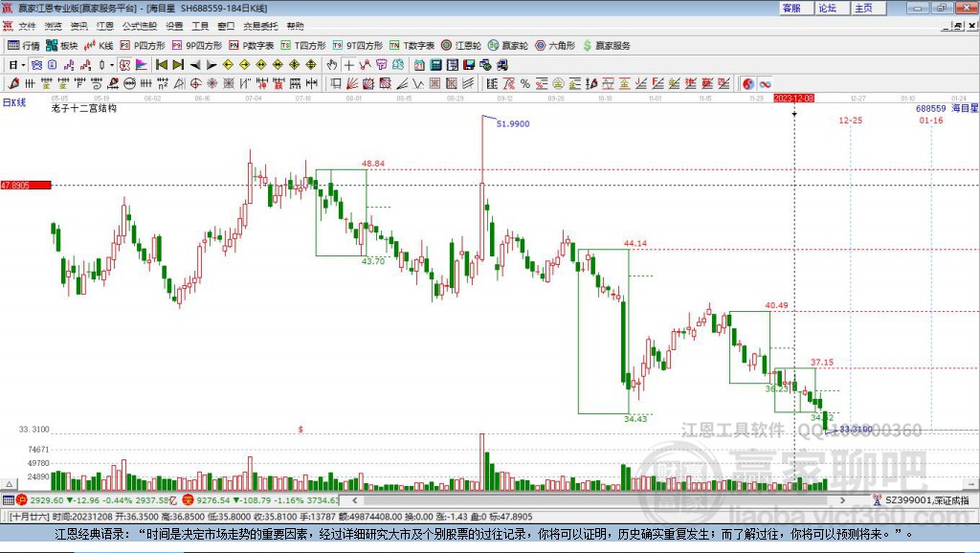Screen dimensions: 980x553
Task: Click the percent sign tool icon
Action: coord(525,83)
